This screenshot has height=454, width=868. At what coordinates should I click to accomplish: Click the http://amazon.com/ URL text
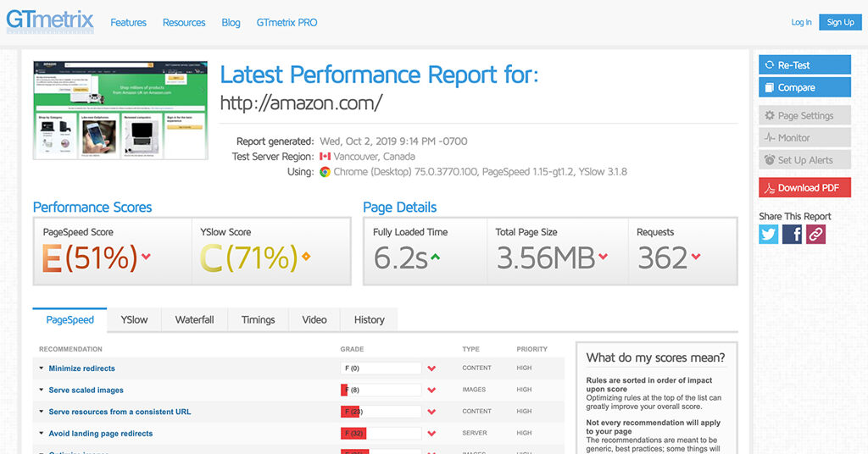pos(301,102)
